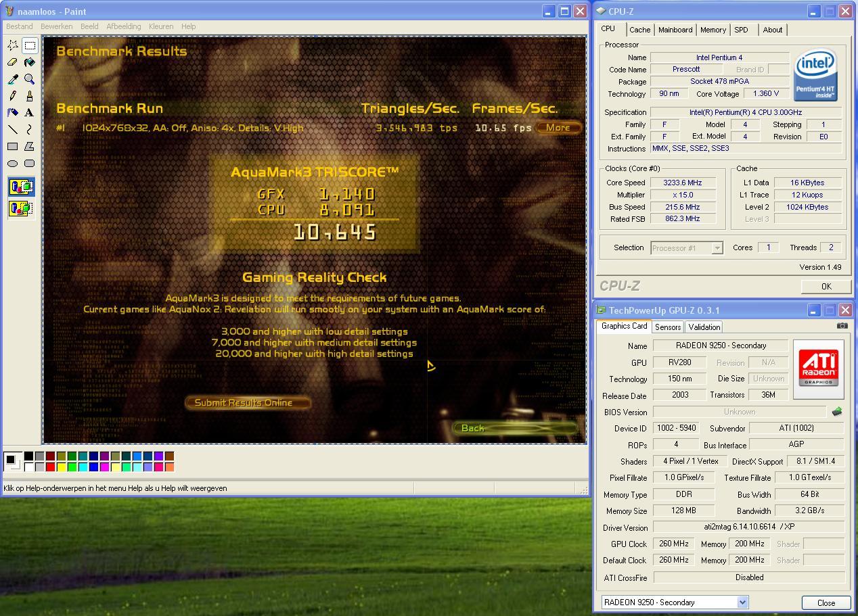Viewport: 858px width, 616px height.
Task: Switch to the Mainboard tab in CPU-Z
Action: pos(675,30)
